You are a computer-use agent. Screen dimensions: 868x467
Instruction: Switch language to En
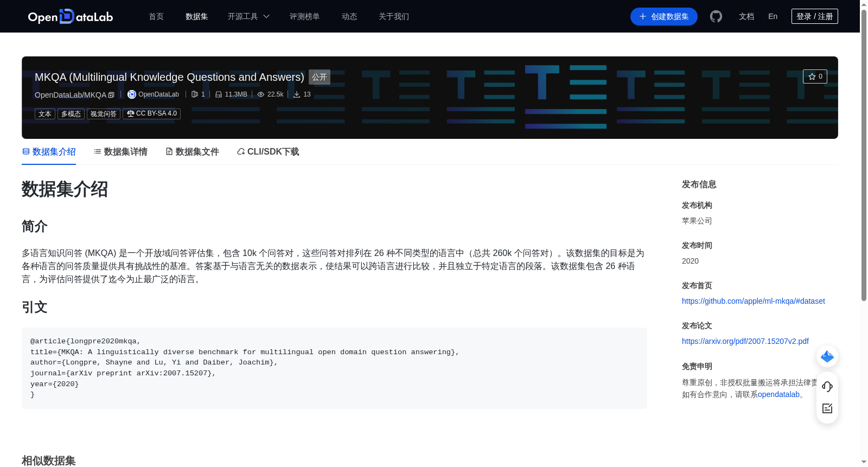[773, 16]
